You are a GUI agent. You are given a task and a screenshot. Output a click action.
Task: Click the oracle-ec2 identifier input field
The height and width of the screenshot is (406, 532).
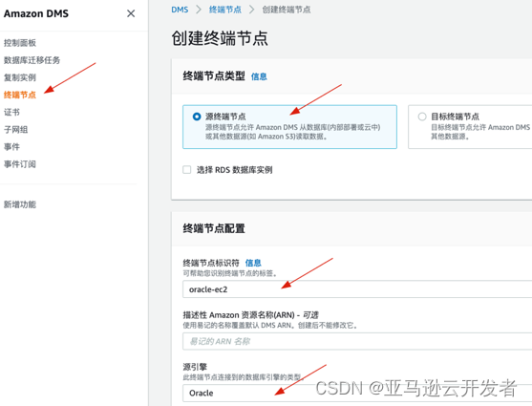(357, 289)
